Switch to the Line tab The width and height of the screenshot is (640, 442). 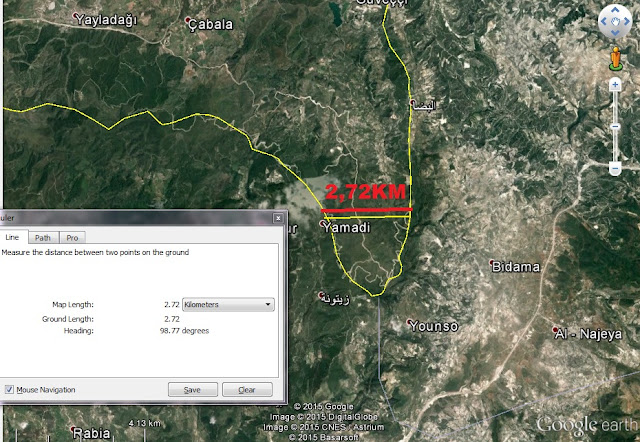tap(12, 237)
